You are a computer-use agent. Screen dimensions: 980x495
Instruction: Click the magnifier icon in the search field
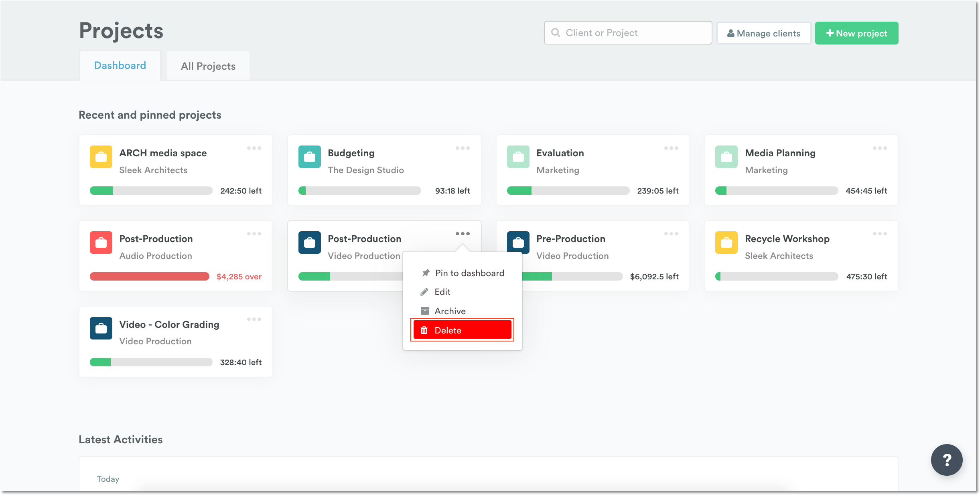[556, 32]
